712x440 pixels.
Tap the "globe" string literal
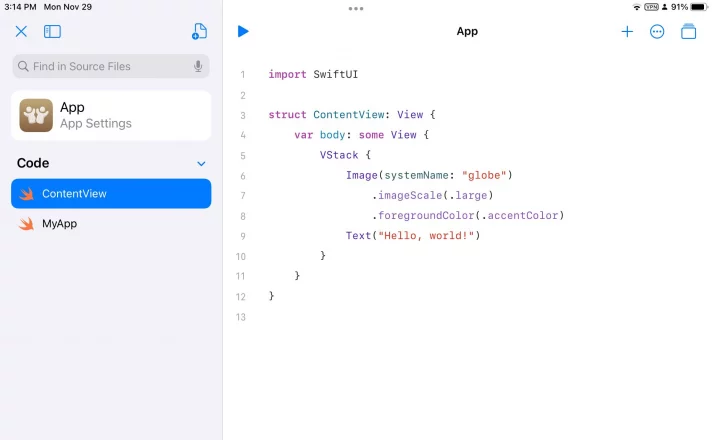pyautogui.click(x=484, y=175)
